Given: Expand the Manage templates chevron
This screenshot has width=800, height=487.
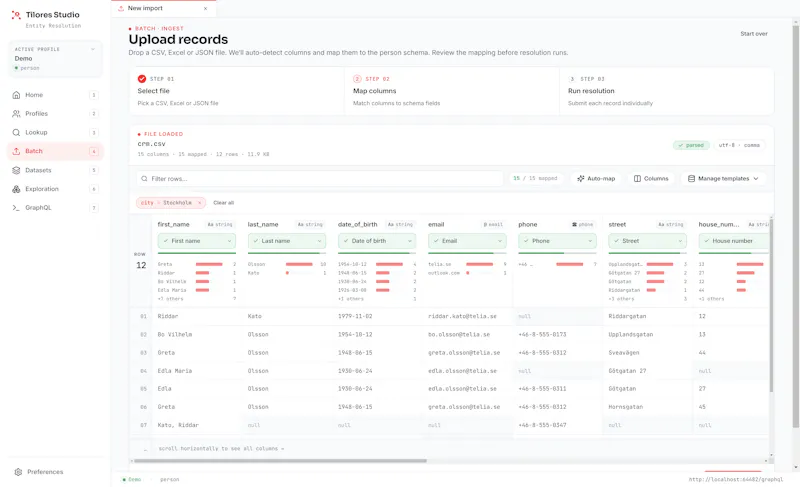Looking at the screenshot, I should [x=756, y=178].
